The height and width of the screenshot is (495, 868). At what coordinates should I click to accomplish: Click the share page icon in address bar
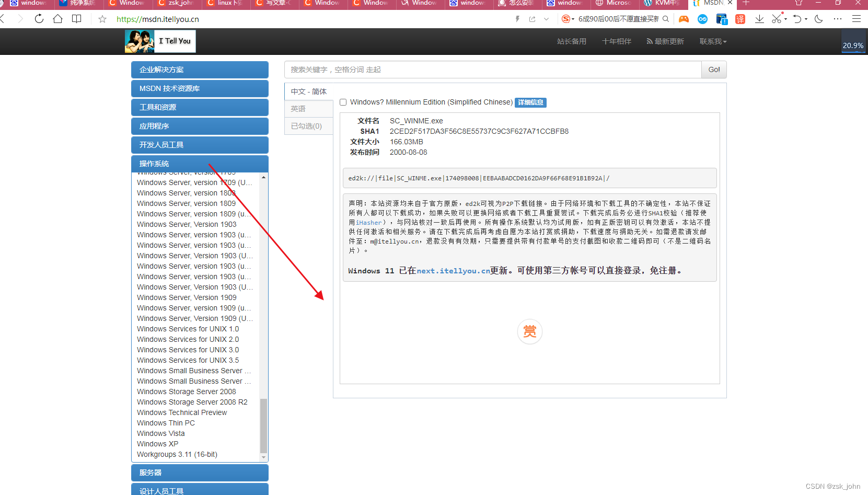(532, 19)
